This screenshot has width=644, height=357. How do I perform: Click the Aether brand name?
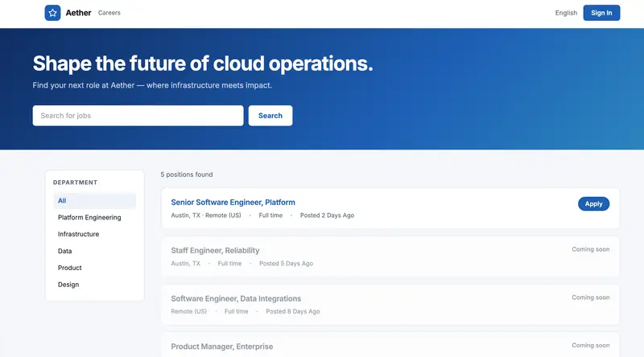(78, 13)
